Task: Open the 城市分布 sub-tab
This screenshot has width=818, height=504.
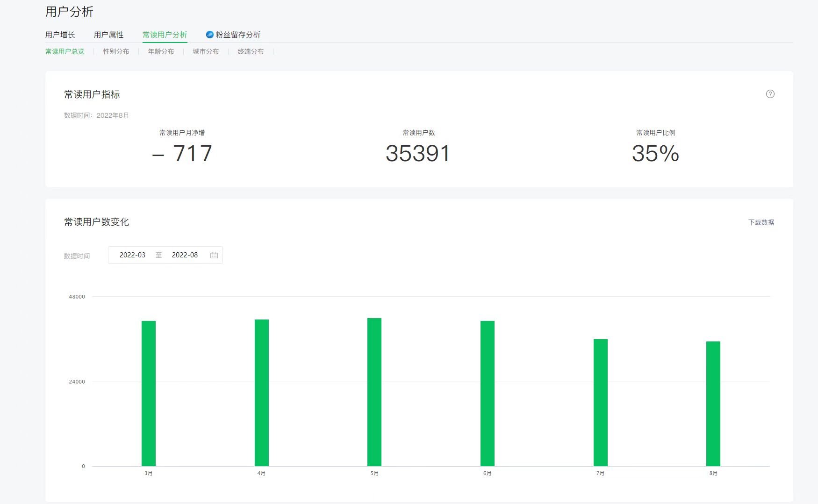Action: (206, 51)
